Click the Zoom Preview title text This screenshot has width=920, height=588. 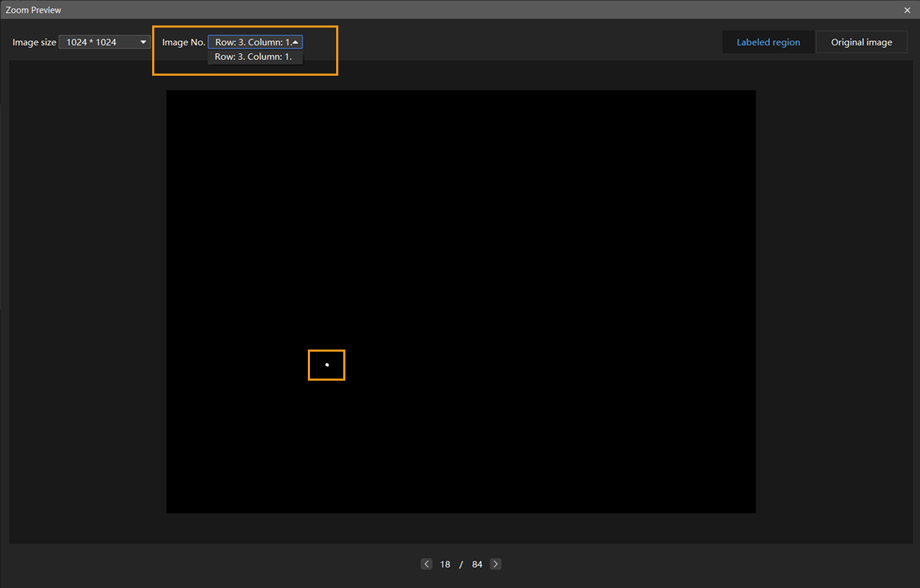click(x=33, y=10)
